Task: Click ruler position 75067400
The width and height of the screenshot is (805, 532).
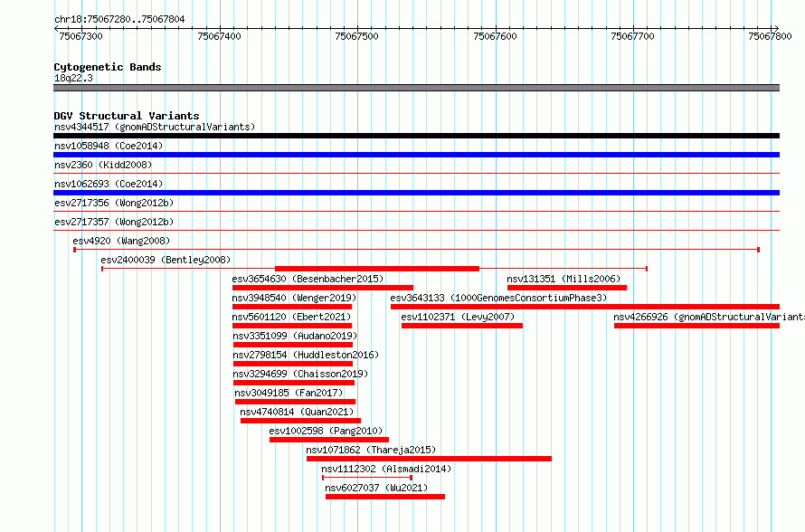Action: pyautogui.click(x=219, y=36)
